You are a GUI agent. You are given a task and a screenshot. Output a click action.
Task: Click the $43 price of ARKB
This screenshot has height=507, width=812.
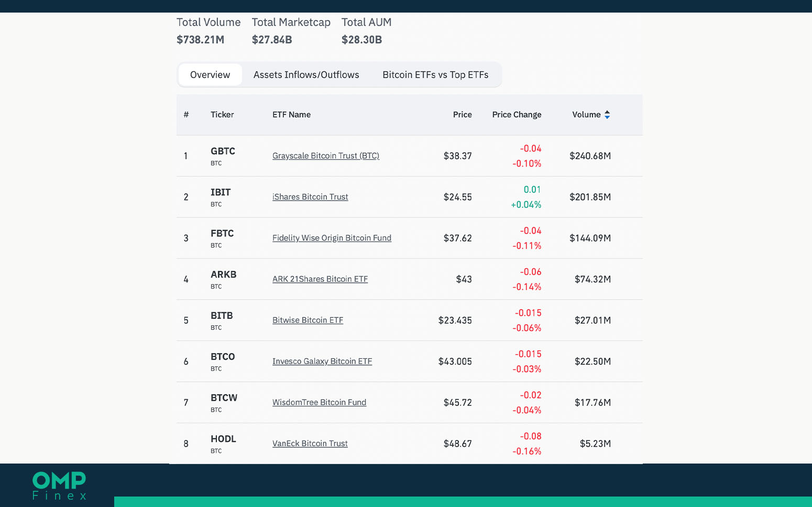[x=464, y=279]
